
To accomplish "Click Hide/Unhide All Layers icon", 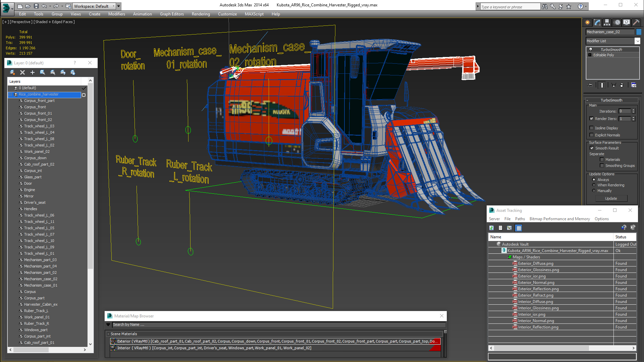I will pyautogui.click(x=63, y=72).
